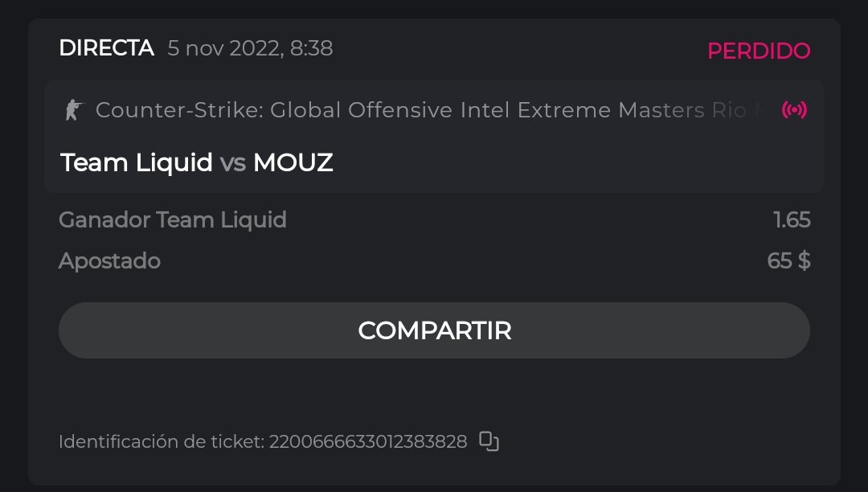Click ticket number 2200666633012383828
868x492 pixels.
click(x=367, y=441)
